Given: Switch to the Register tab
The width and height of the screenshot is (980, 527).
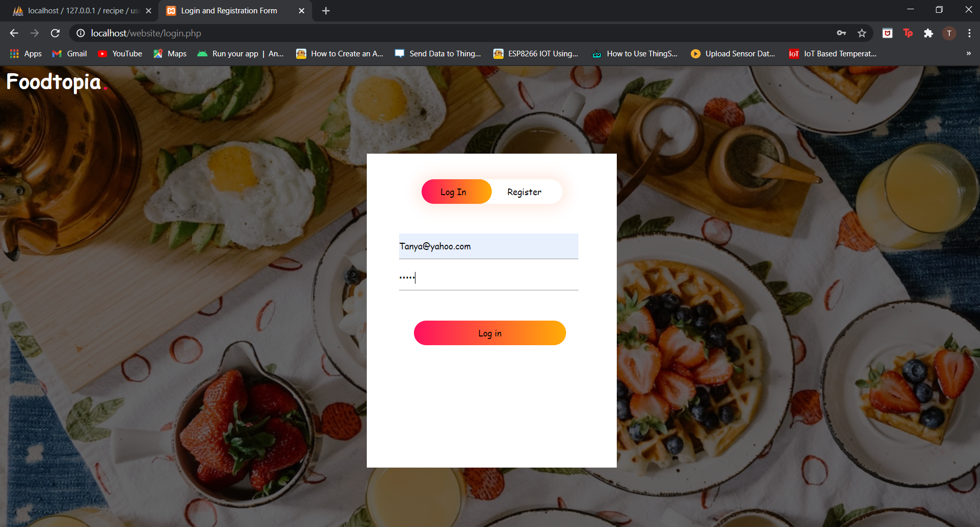Looking at the screenshot, I should (524, 192).
